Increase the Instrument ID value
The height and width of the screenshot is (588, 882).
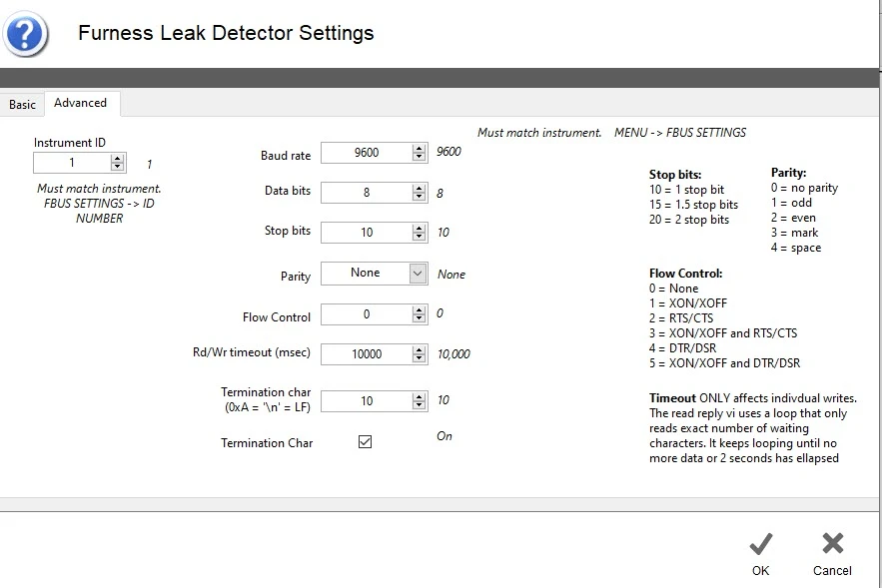coord(118,158)
